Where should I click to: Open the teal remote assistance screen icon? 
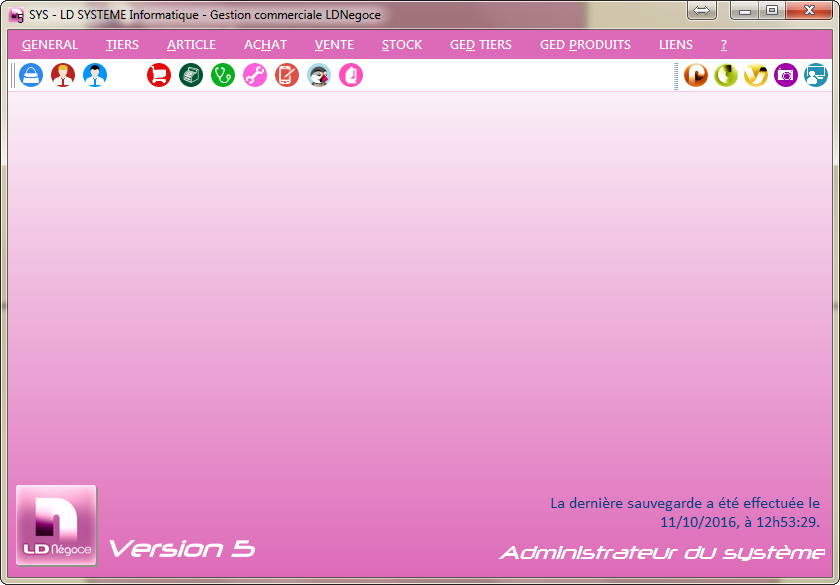[x=816, y=75]
